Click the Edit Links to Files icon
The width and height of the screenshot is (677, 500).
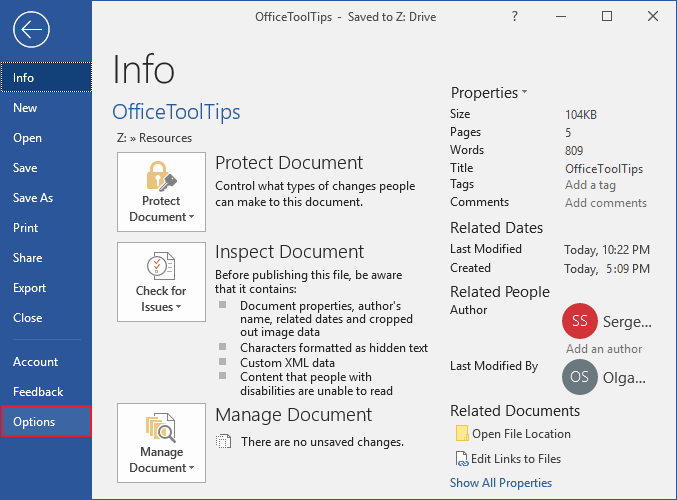tap(462, 459)
